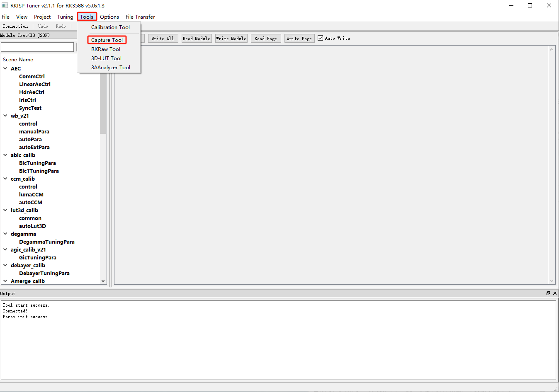Click the Scene Name column header
The width and height of the screenshot is (559, 392).
pyautogui.click(x=18, y=60)
